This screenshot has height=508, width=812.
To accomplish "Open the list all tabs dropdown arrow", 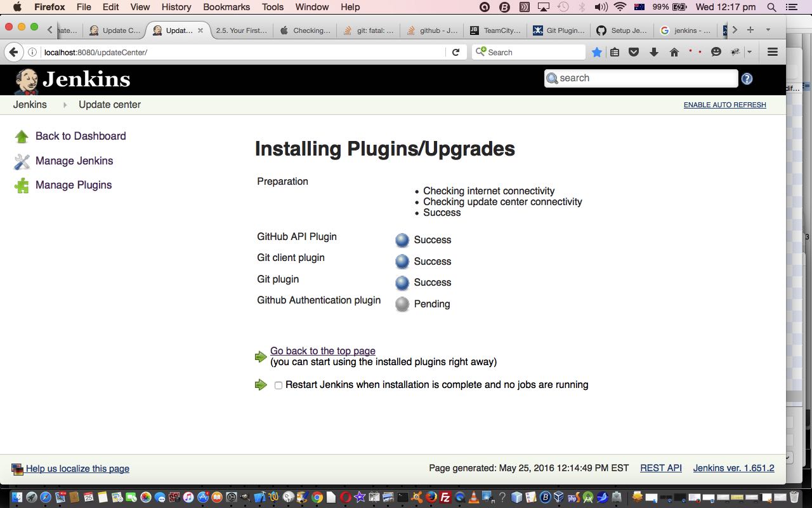I will tap(768, 30).
